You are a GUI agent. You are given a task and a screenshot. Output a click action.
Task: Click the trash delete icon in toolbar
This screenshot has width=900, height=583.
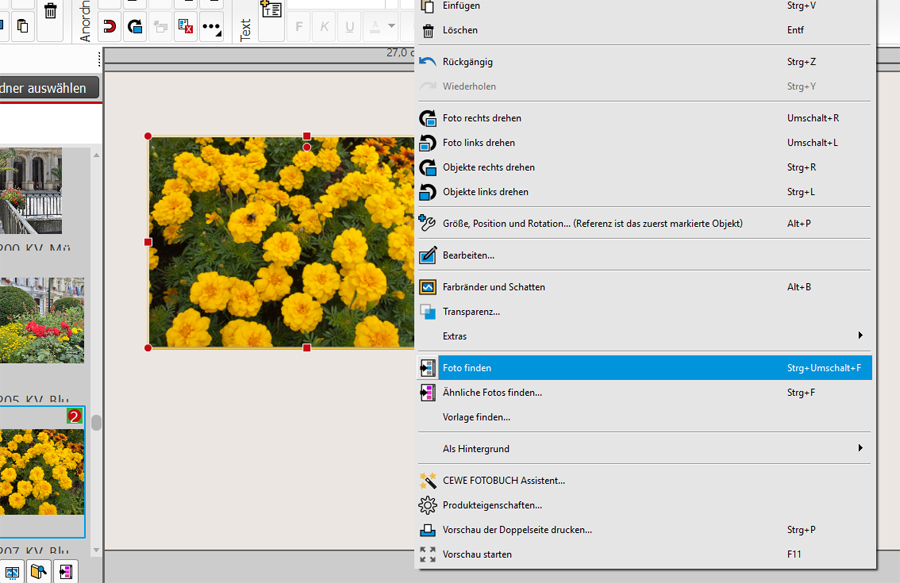coord(50,11)
